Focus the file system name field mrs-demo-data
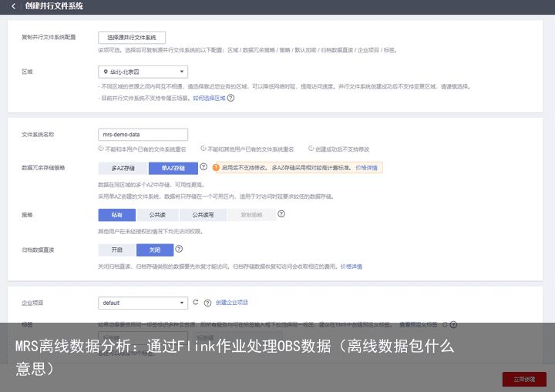555x392 pixels. pos(143,135)
